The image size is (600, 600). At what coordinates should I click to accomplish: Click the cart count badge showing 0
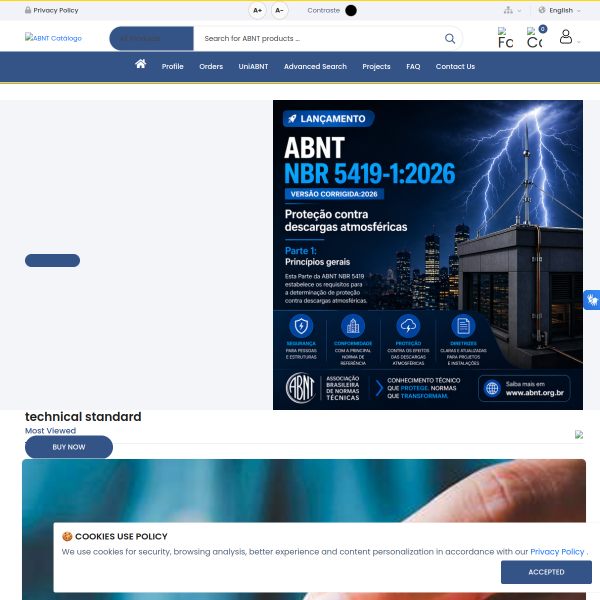click(543, 29)
